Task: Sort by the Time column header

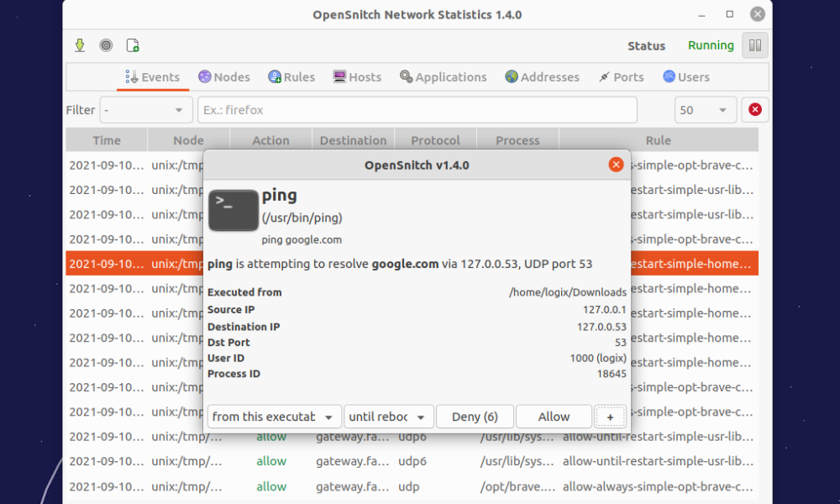Action: tap(107, 140)
